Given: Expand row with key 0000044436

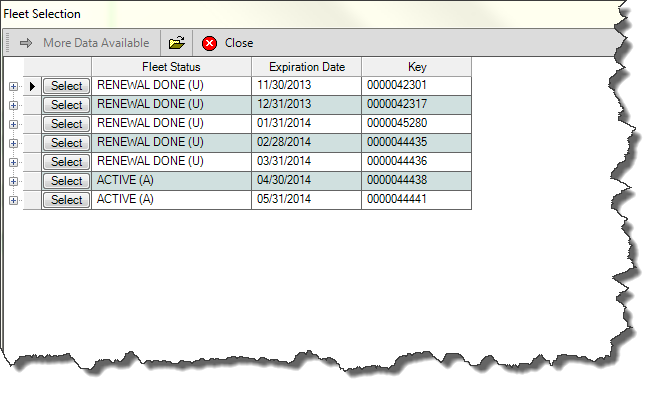Looking at the screenshot, I should [13, 162].
